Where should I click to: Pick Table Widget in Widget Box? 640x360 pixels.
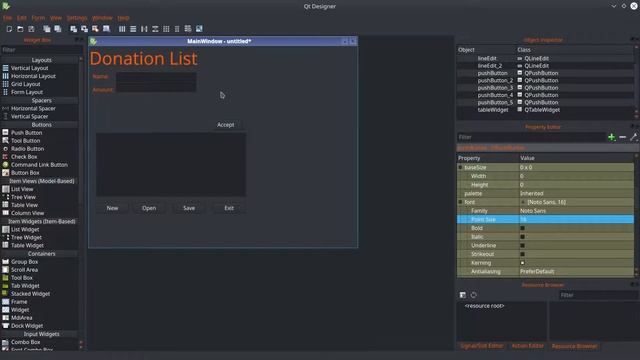27,245
